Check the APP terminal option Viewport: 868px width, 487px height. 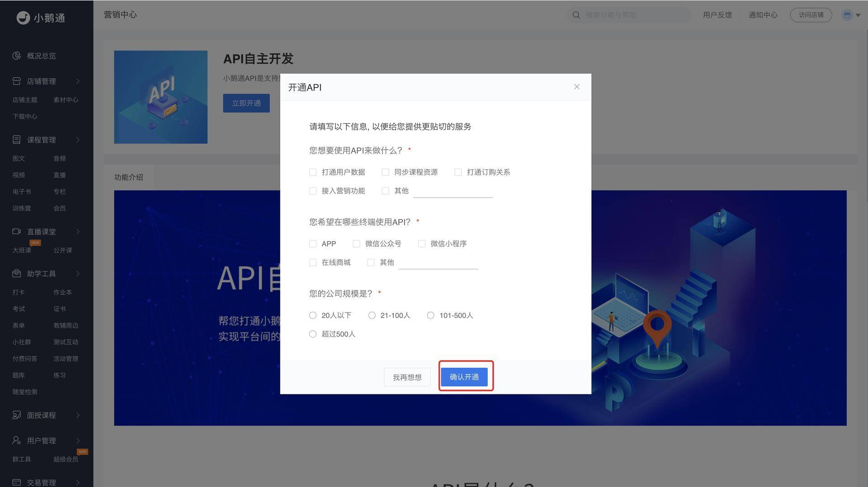pyautogui.click(x=313, y=243)
